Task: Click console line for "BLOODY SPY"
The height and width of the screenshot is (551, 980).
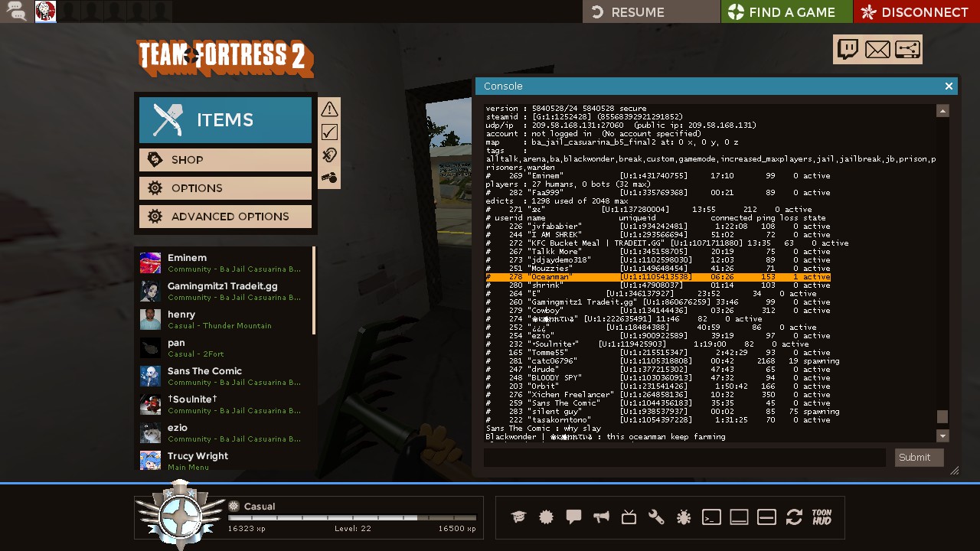Action: 658,378
